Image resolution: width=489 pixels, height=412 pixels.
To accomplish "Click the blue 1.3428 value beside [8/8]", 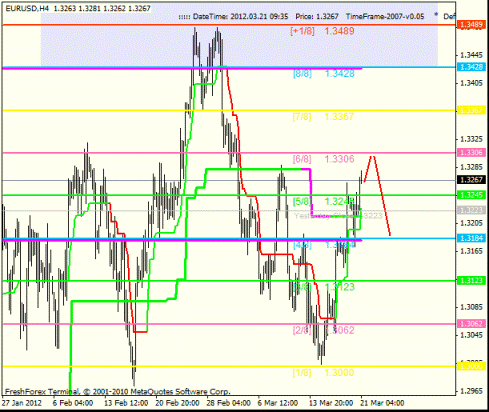I will click(x=339, y=74).
